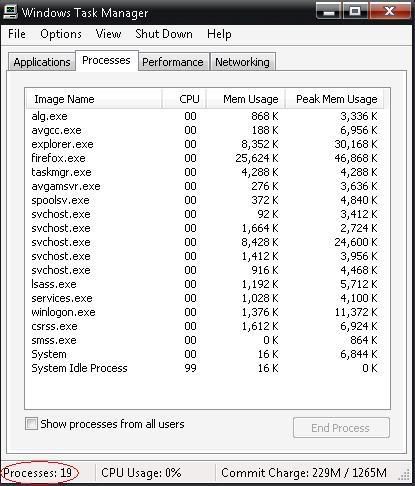This screenshot has height=486, width=415.
Task: Select the firefox.exe process row
Action: (204, 158)
